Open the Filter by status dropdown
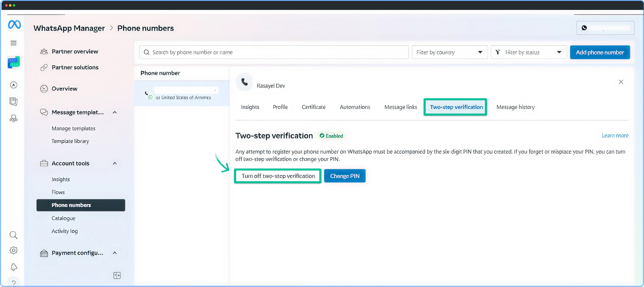 click(528, 52)
